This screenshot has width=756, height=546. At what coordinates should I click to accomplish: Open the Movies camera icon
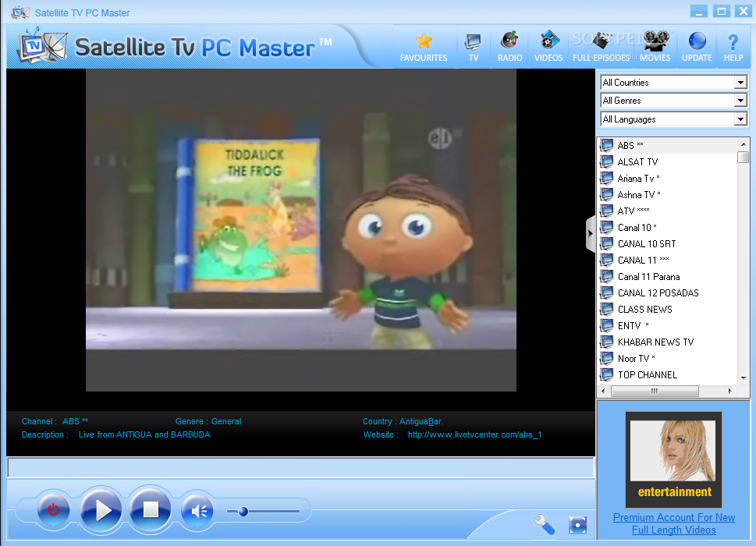coord(656,41)
